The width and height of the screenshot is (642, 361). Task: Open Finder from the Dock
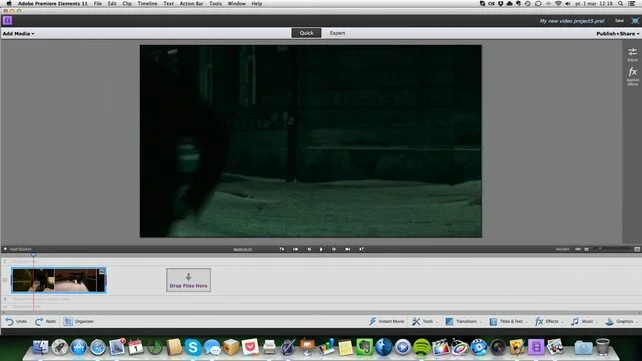(41, 347)
